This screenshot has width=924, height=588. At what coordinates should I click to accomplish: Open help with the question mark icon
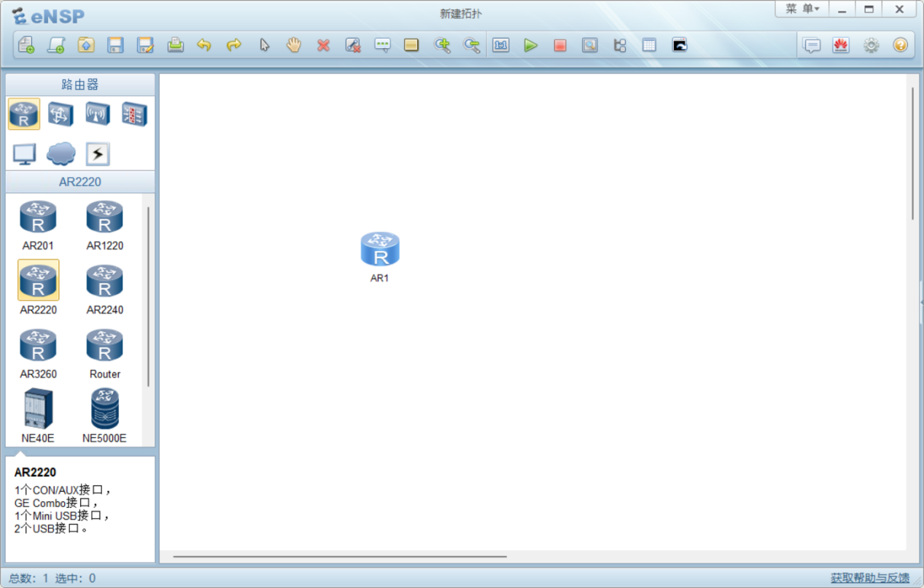(x=900, y=45)
